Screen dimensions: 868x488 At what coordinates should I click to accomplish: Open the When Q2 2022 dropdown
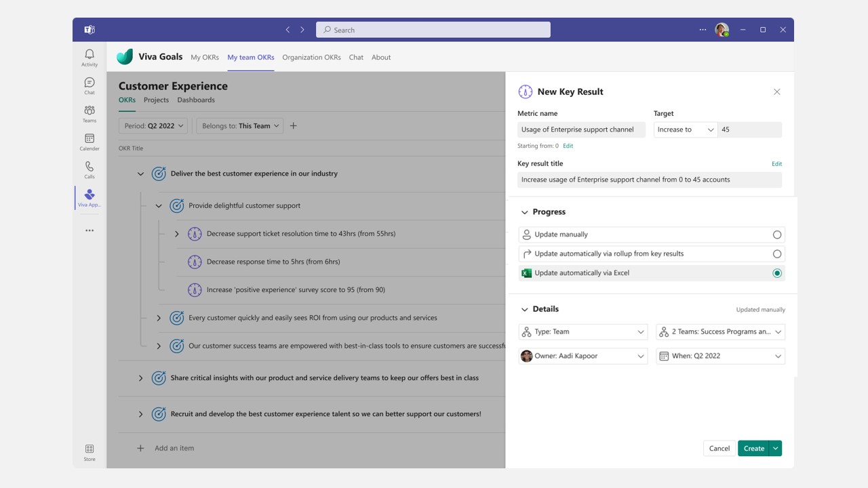pyautogui.click(x=721, y=356)
